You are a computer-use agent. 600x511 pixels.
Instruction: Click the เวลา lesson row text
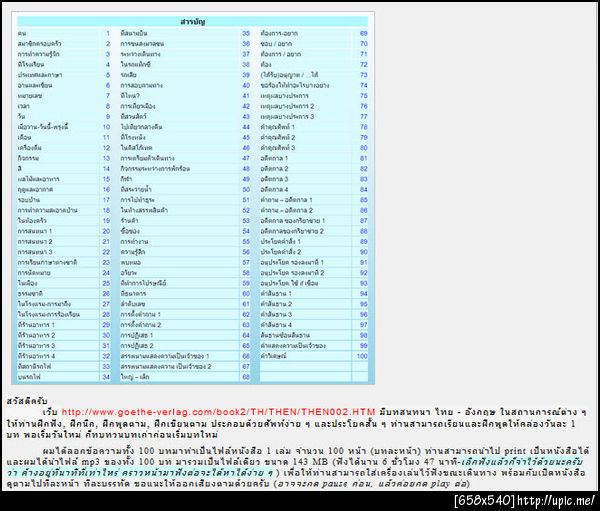pyautogui.click(x=23, y=106)
